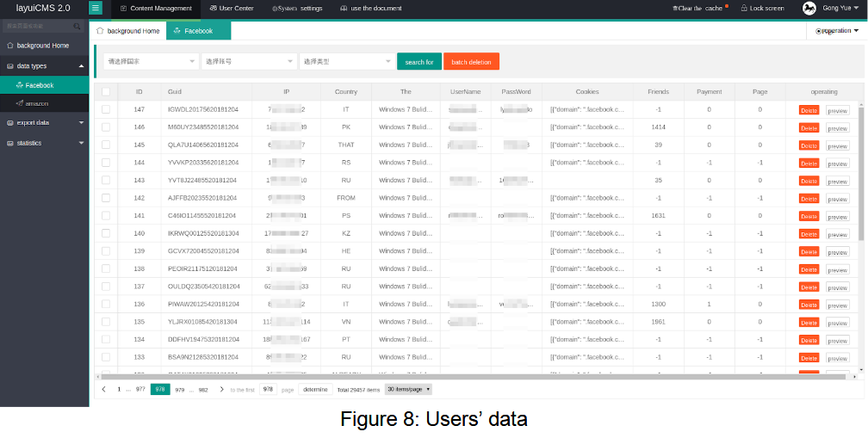The width and height of the screenshot is (868, 438).
Task: Select amazon in the sidebar
Action: click(x=44, y=103)
